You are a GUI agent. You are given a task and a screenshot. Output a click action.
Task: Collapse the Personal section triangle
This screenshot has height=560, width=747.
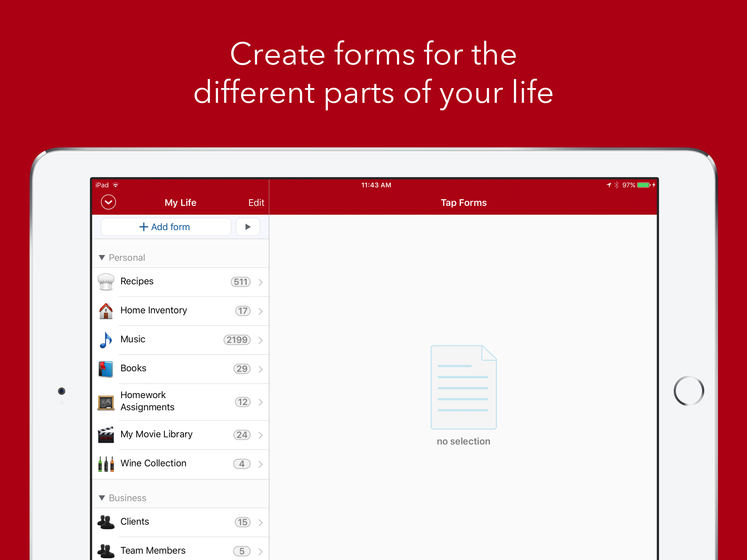click(x=102, y=258)
